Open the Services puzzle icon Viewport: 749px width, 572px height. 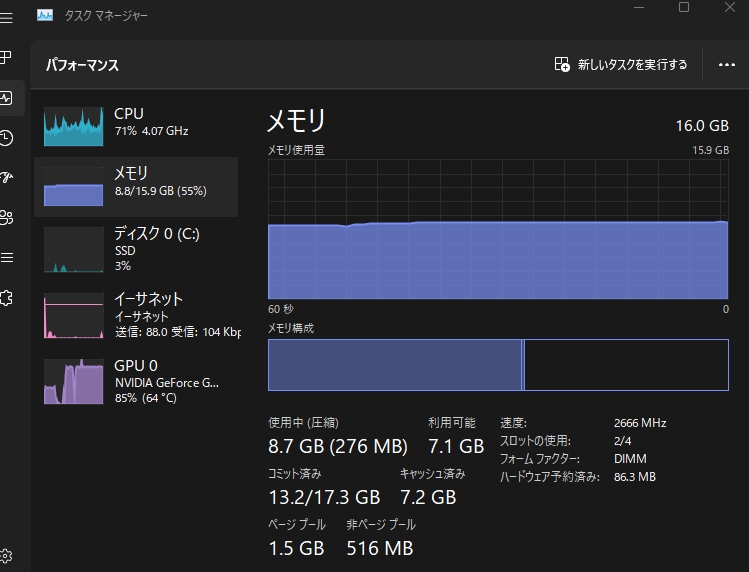(x=6, y=297)
